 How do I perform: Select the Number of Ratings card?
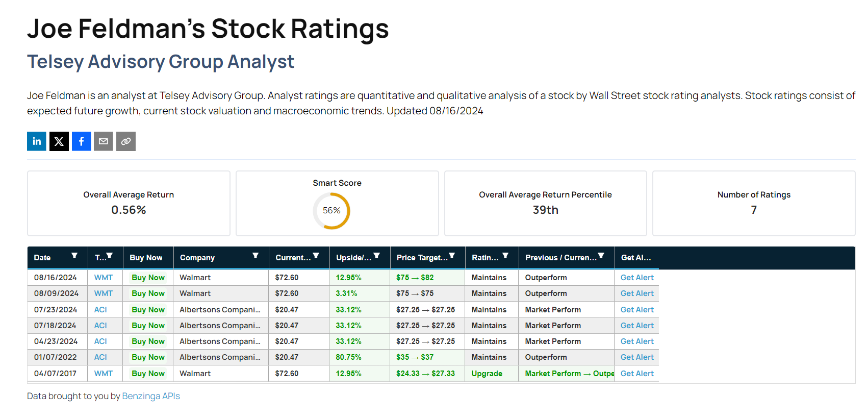coord(754,203)
